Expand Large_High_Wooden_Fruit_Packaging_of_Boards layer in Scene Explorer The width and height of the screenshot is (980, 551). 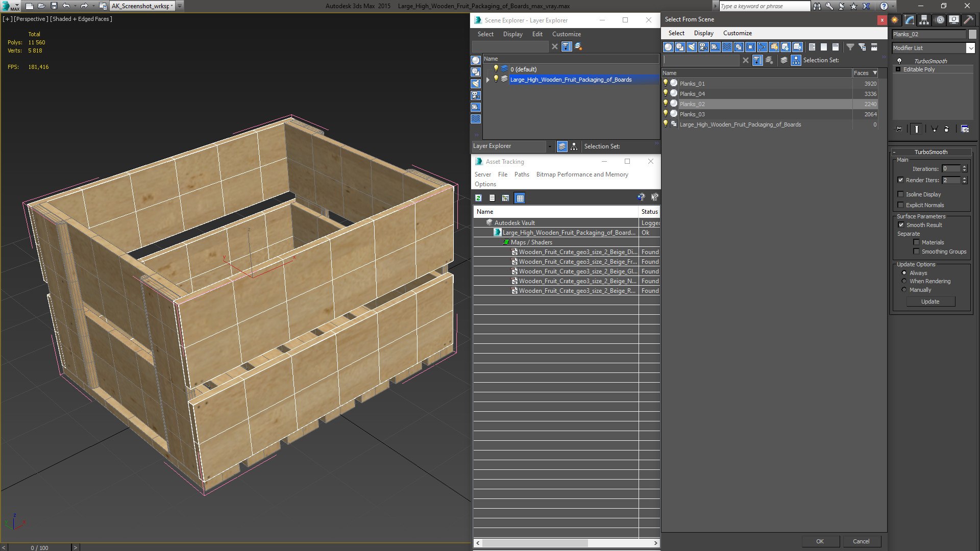[488, 80]
